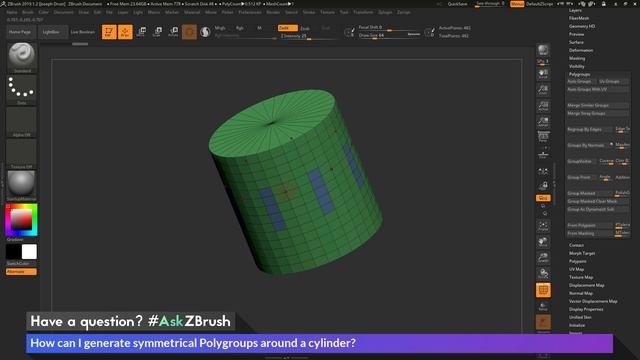Click the QuickSave button
Viewport: 640px width, 360px height.
tap(457, 4)
